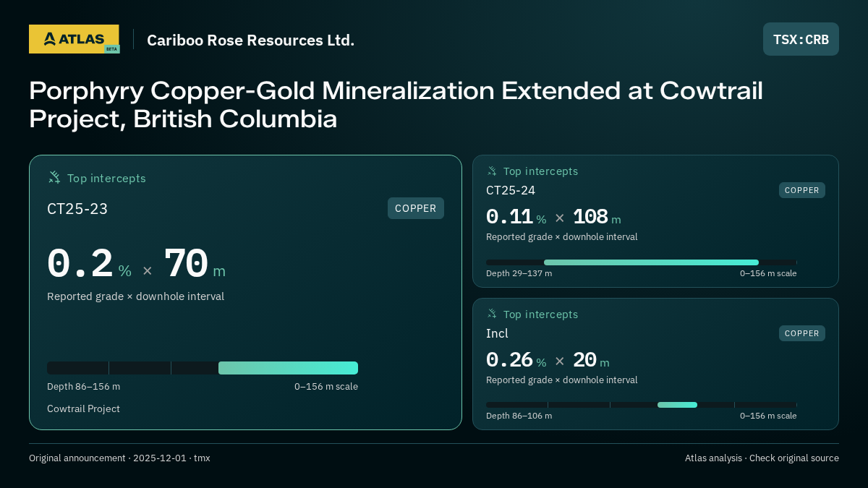Viewport: 868px width, 488px height.
Task: Click Atlas analysis · Check original source
Action: pyautogui.click(x=762, y=458)
